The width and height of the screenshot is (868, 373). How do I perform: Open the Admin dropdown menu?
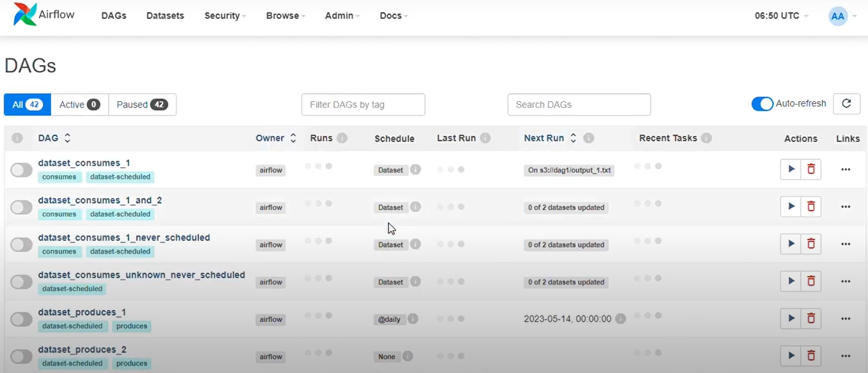click(342, 16)
